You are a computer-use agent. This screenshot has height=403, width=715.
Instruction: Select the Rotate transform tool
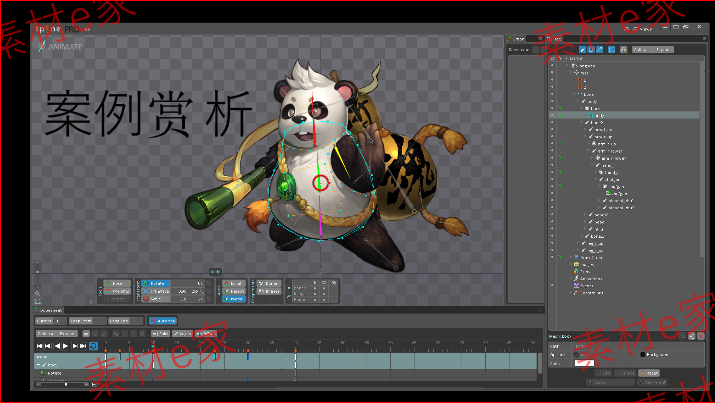tap(155, 283)
